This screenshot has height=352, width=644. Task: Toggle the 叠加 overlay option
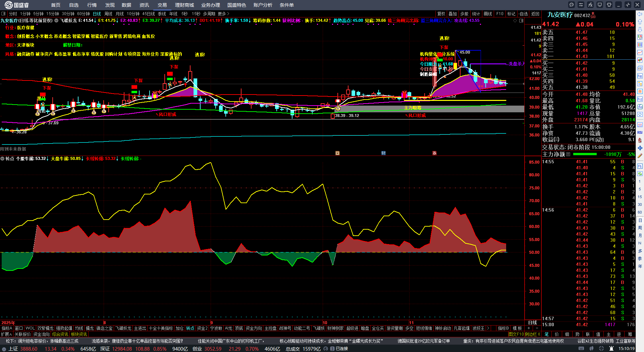(453, 14)
